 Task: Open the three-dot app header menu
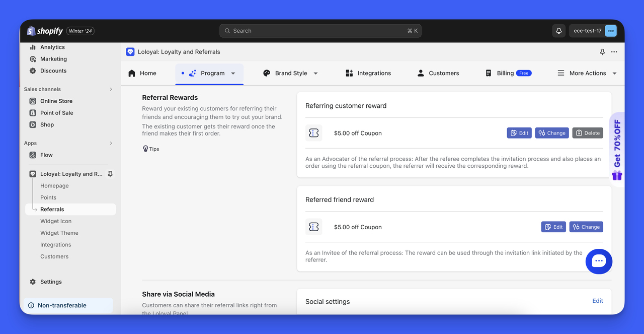(x=614, y=52)
